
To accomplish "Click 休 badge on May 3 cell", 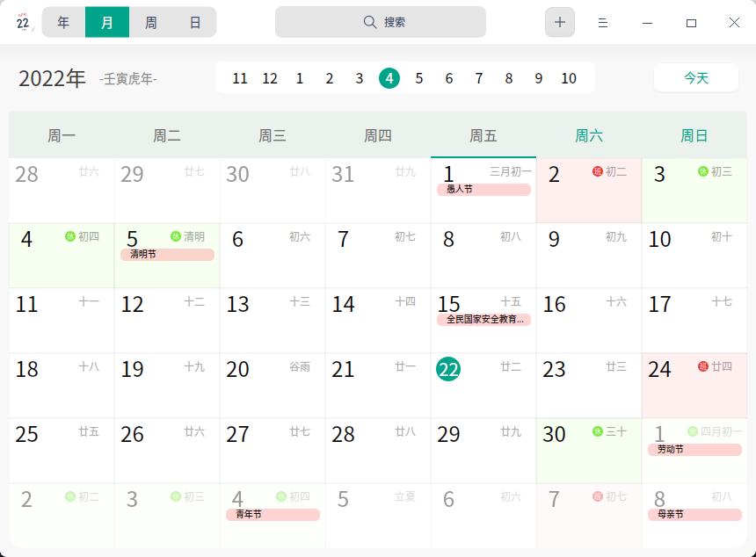I will point(176,496).
